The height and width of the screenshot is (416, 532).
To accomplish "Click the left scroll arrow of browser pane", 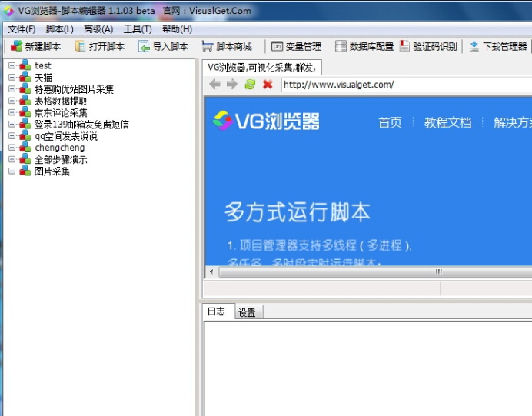I will 211,271.
